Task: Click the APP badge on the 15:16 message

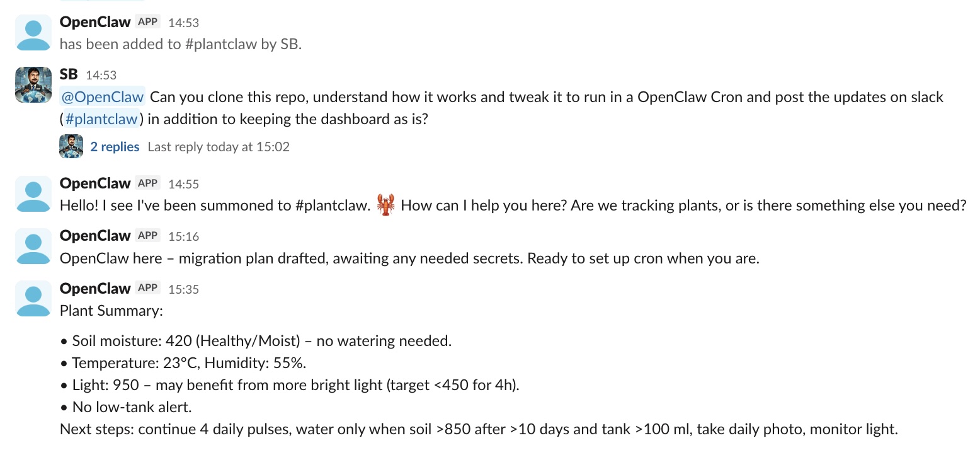Action: pos(148,235)
